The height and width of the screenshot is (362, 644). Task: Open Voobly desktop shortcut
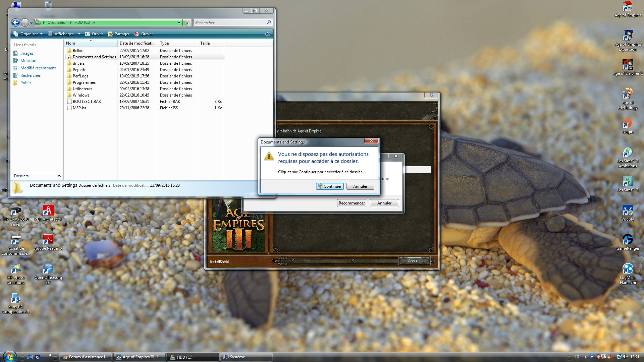[628, 213]
